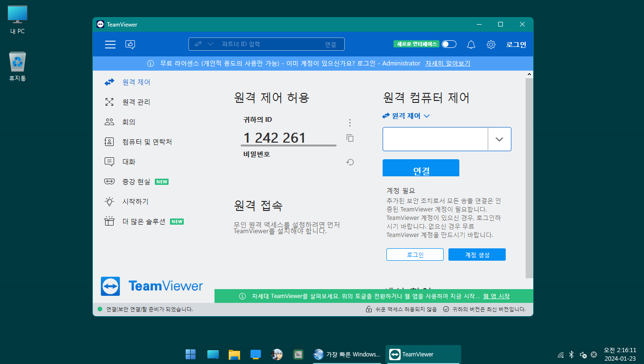
Task: Open the 자세히 알아보기 link
Action: coord(447,64)
